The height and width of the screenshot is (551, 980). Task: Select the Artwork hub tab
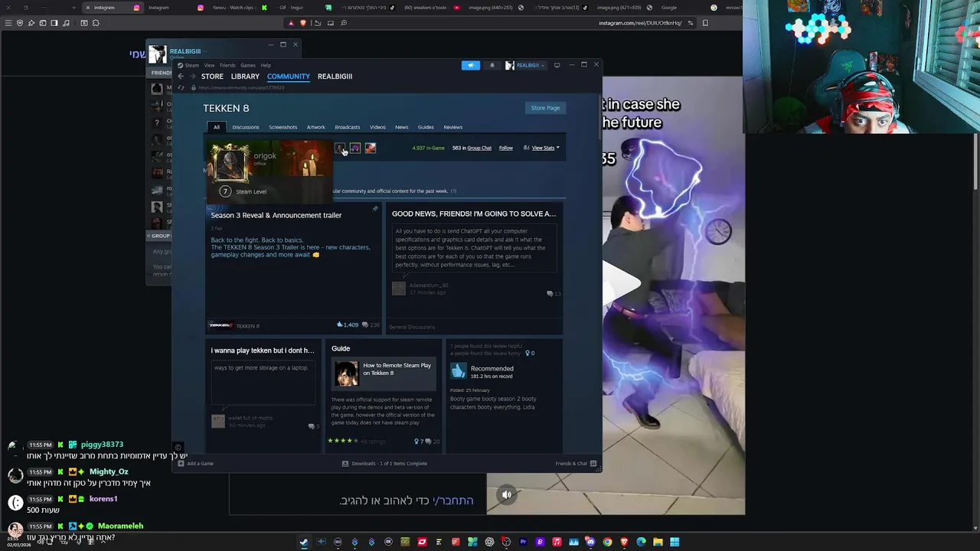coord(315,127)
